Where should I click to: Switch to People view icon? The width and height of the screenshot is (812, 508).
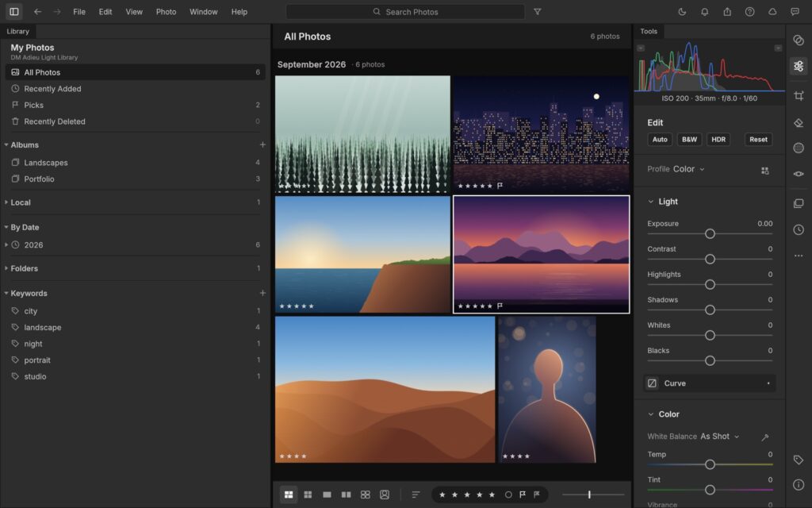point(385,495)
